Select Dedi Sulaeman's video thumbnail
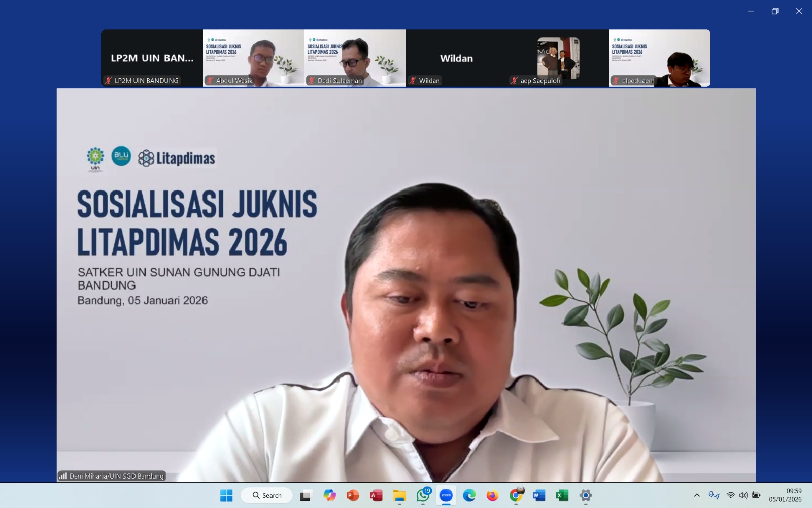The width and height of the screenshot is (812, 508). (x=355, y=58)
